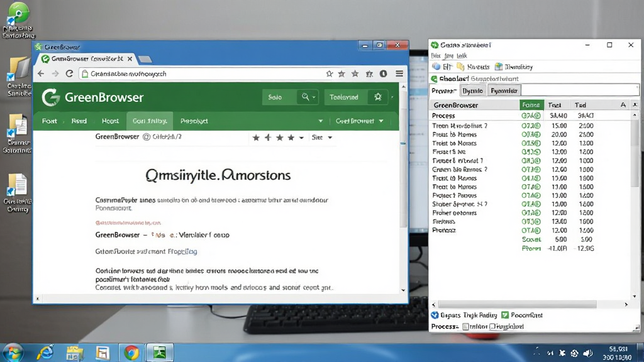Click the small arrow right of gear icon
The height and width of the screenshot is (362, 644).
[392, 97]
